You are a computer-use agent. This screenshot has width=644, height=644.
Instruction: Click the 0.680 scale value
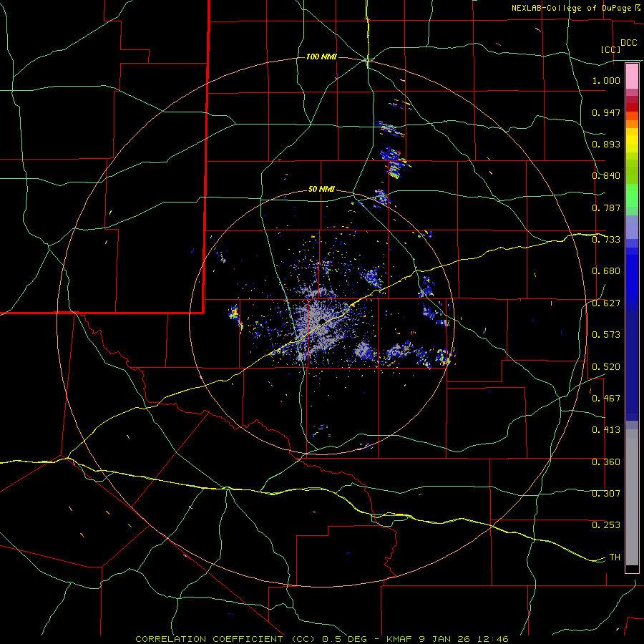coord(606,271)
